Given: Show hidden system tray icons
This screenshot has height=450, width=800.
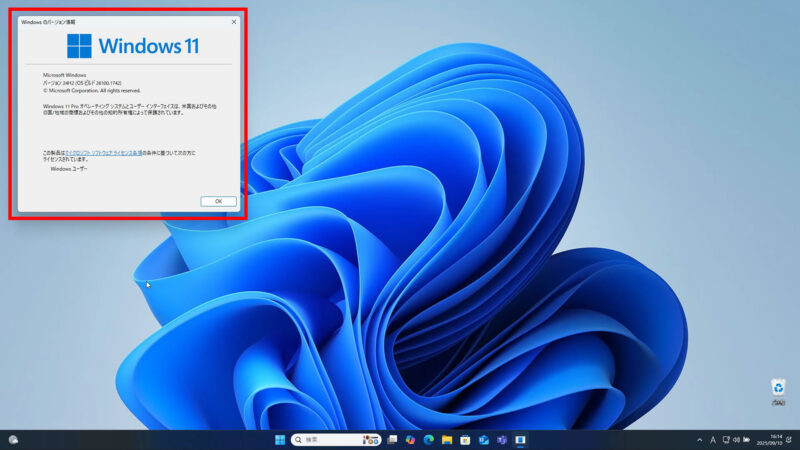Looking at the screenshot, I should (x=699, y=440).
